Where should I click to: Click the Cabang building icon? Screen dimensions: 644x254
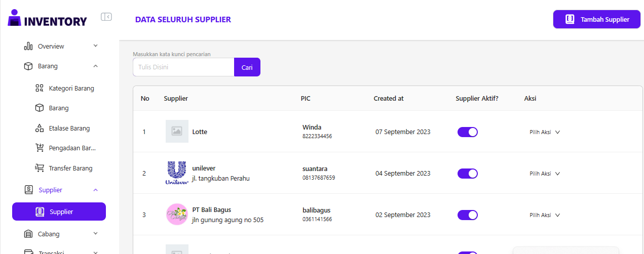click(28, 234)
